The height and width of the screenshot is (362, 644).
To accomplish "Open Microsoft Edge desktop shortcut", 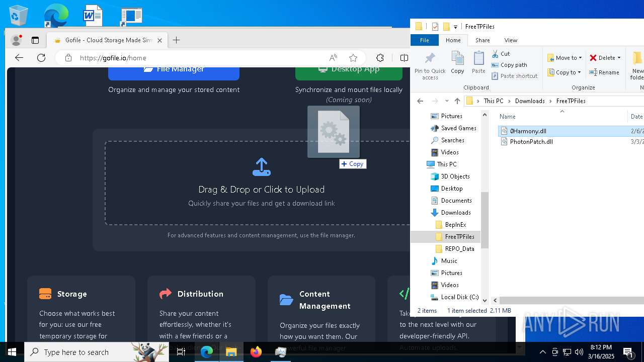I will coord(55,15).
